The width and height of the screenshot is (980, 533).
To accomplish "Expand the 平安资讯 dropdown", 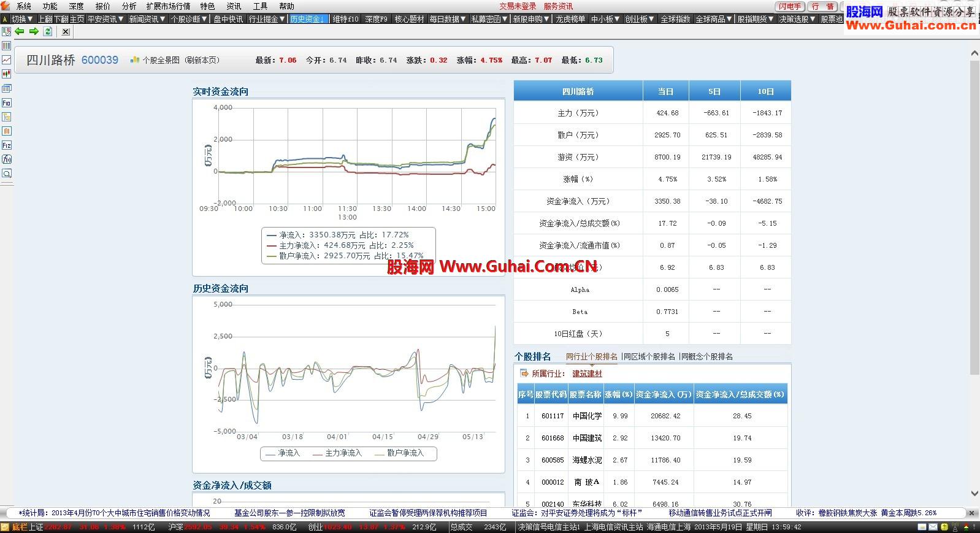I will point(105,19).
